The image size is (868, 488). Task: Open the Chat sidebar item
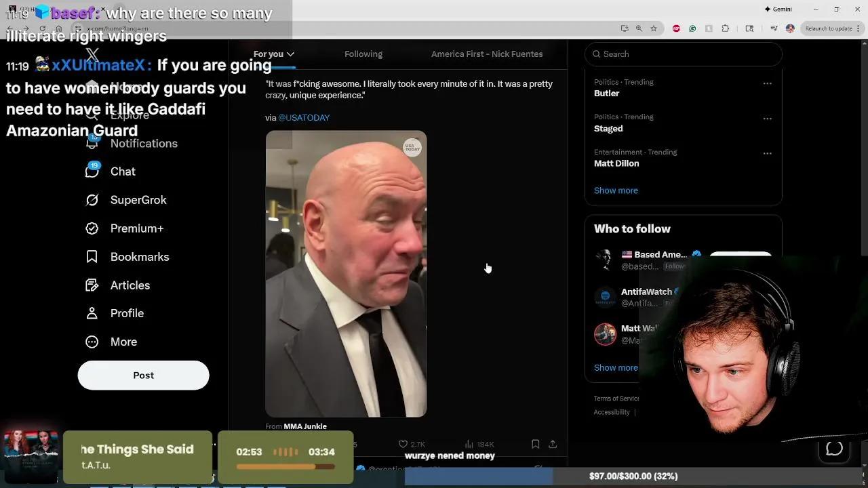pyautogui.click(x=110, y=171)
